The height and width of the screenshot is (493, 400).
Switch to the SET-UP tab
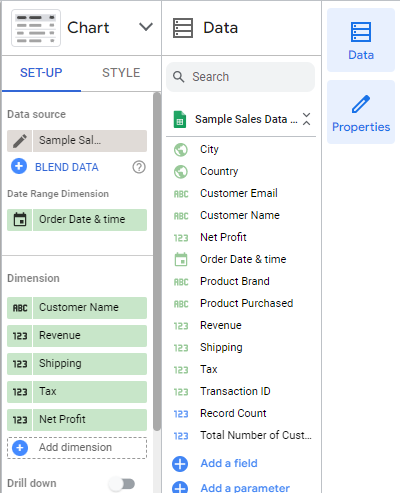[x=41, y=73]
